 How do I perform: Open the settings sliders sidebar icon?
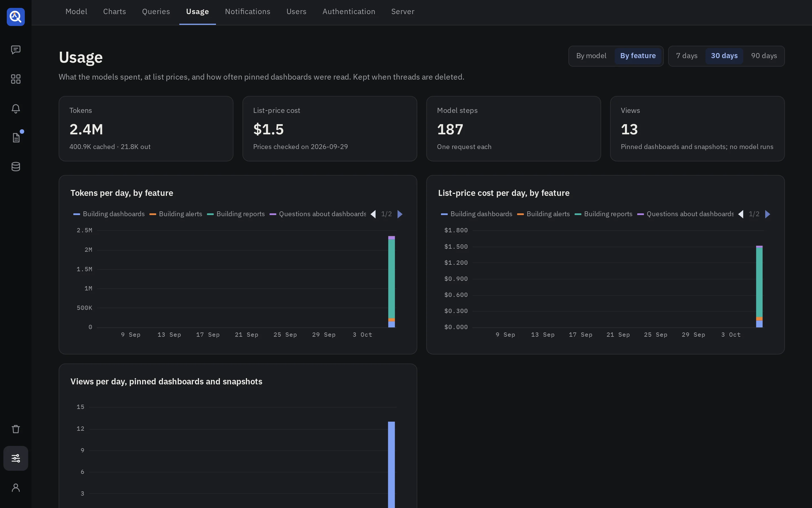click(x=16, y=458)
